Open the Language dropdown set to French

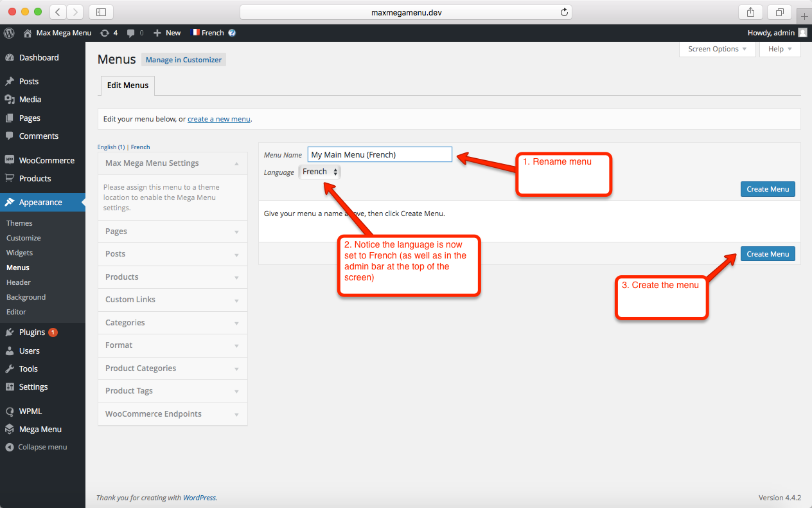pos(320,172)
